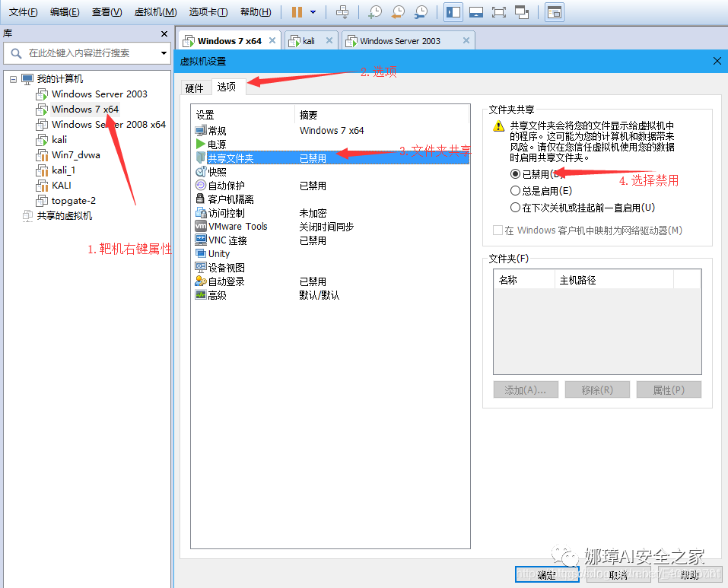Select the 常规 settings row
Image resolution: width=728 pixels, height=588 pixels.
(332, 131)
